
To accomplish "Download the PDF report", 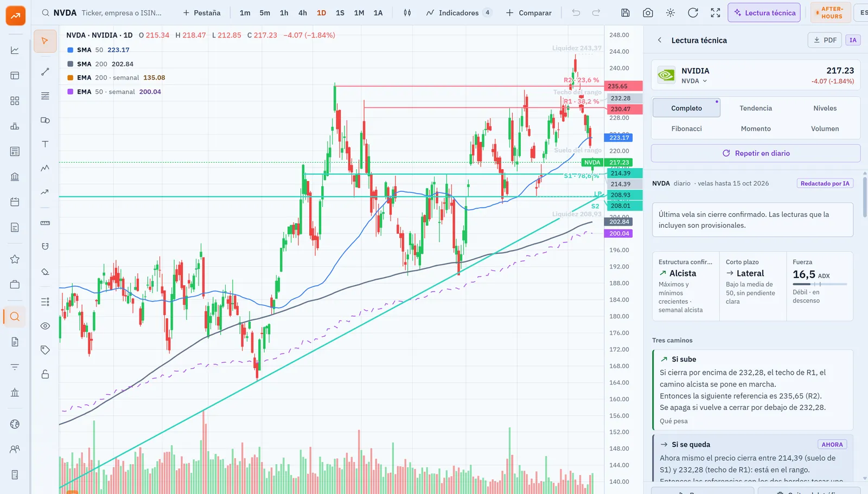I will coord(825,40).
